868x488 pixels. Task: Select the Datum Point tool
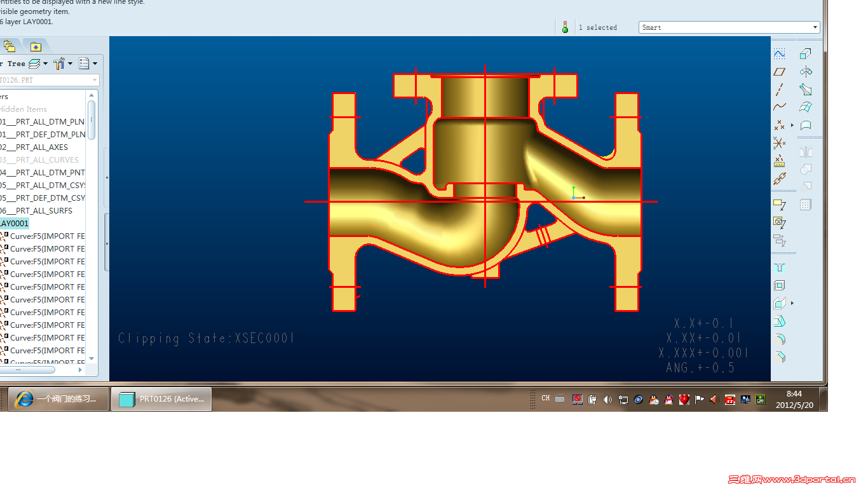click(x=780, y=125)
